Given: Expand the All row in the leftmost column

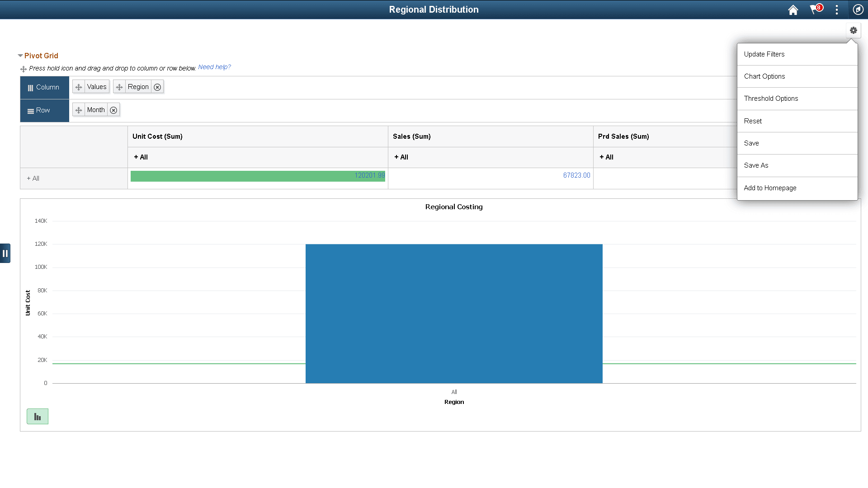Looking at the screenshot, I should point(32,178).
